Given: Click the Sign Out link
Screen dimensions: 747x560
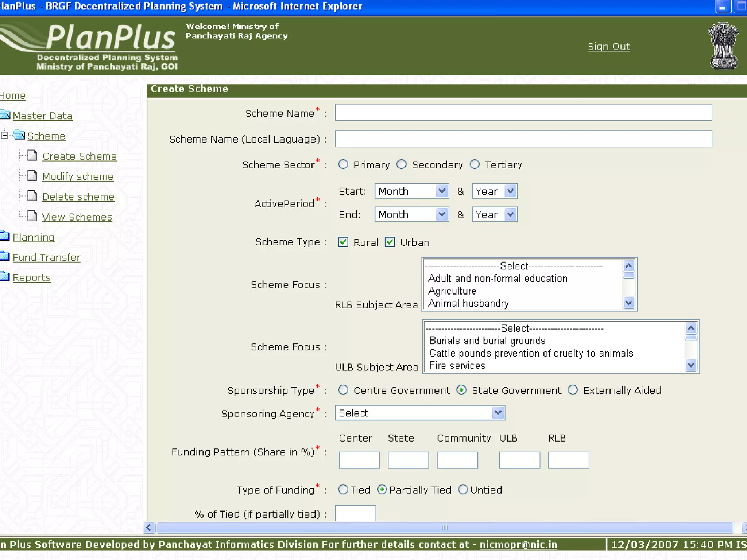Looking at the screenshot, I should coord(608,47).
